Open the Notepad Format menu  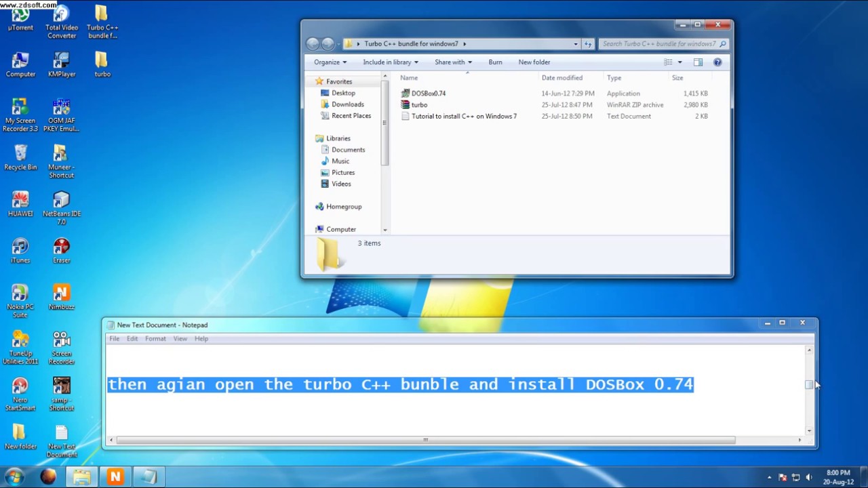pyautogui.click(x=155, y=339)
